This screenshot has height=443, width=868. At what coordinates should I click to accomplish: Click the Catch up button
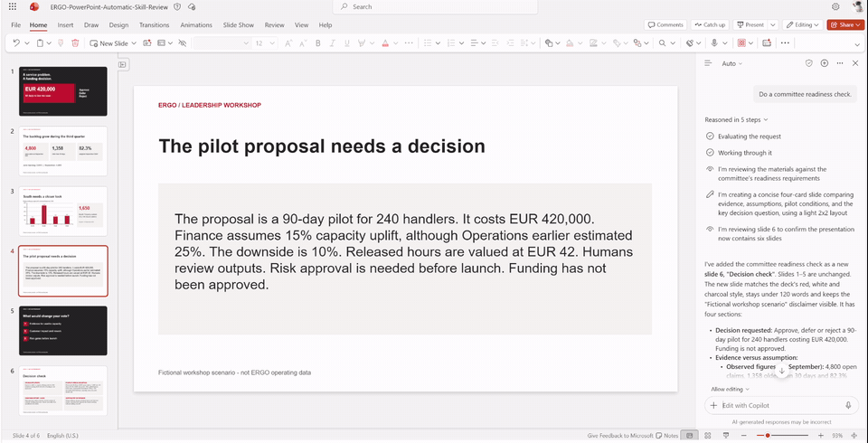[x=710, y=25]
